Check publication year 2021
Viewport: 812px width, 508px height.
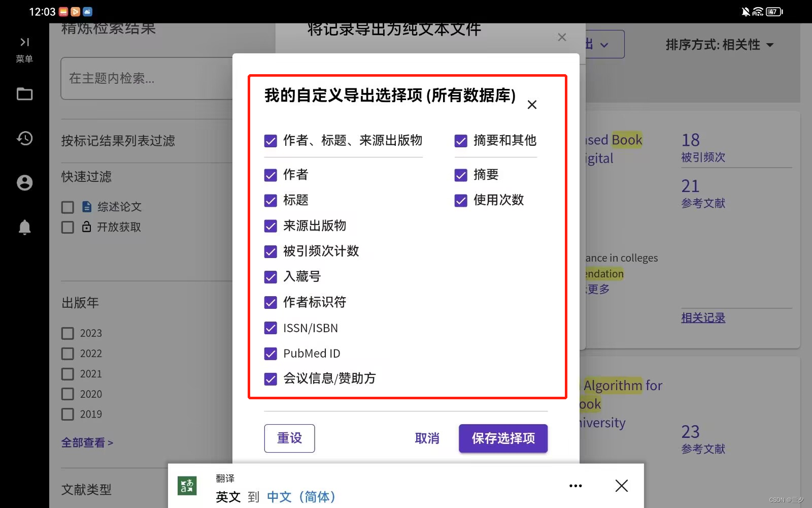tap(67, 374)
